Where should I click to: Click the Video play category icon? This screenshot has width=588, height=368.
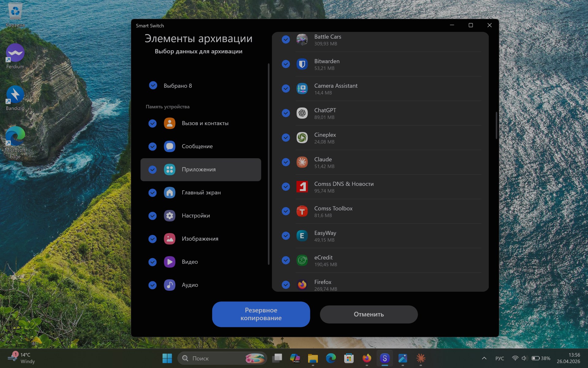[169, 262]
